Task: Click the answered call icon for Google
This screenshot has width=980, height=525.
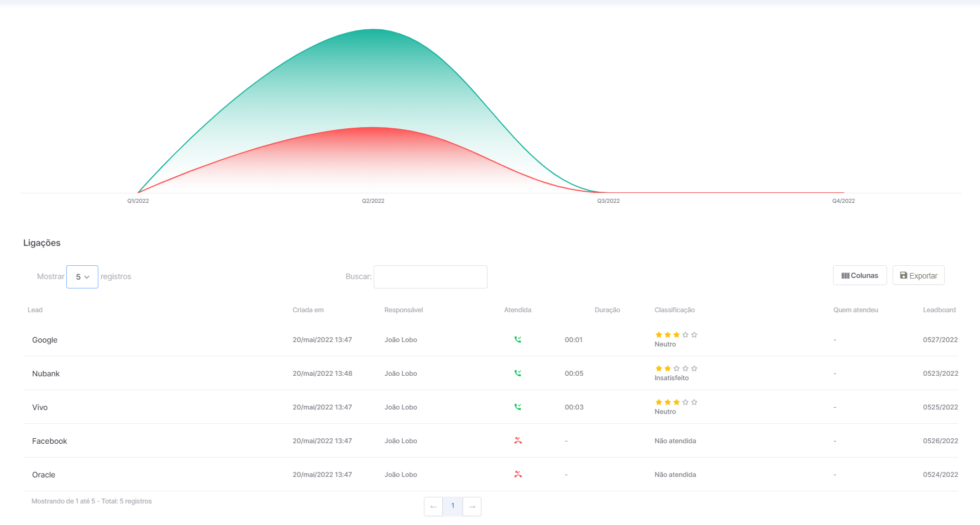Action: point(518,340)
